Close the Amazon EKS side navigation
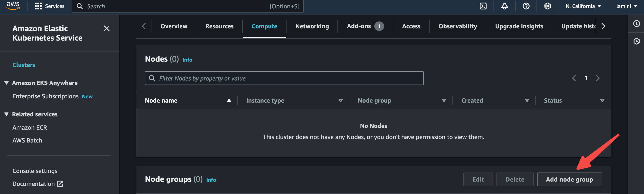 coord(106,28)
